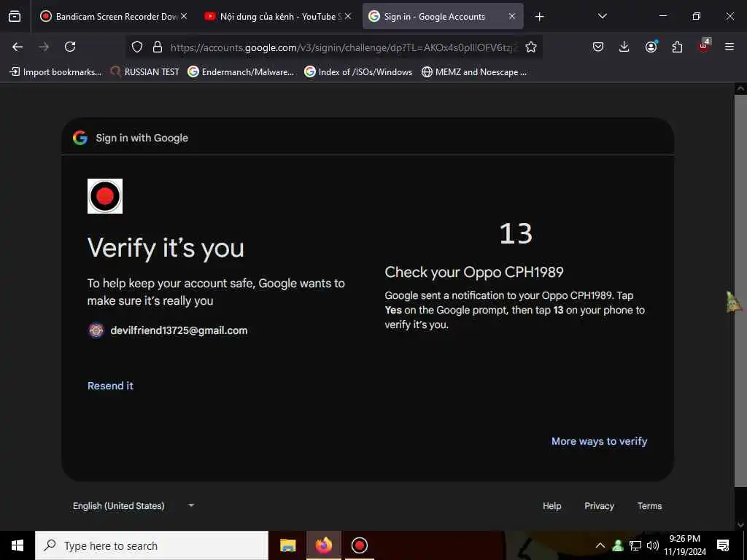
Task: Click More ways to verify
Action: pyautogui.click(x=600, y=441)
